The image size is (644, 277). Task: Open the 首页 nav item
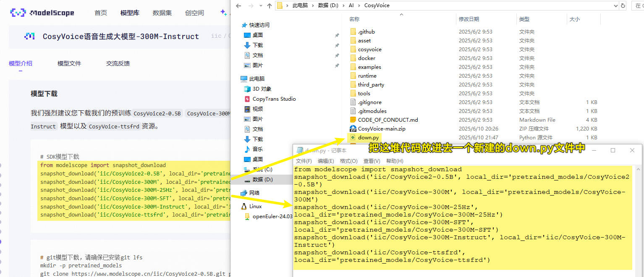tap(101, 13)
